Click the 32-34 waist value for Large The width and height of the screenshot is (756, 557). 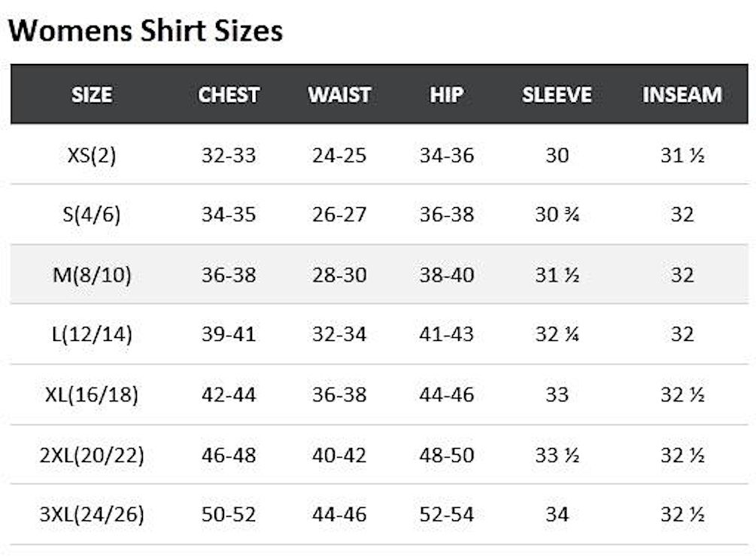point(339,334)
